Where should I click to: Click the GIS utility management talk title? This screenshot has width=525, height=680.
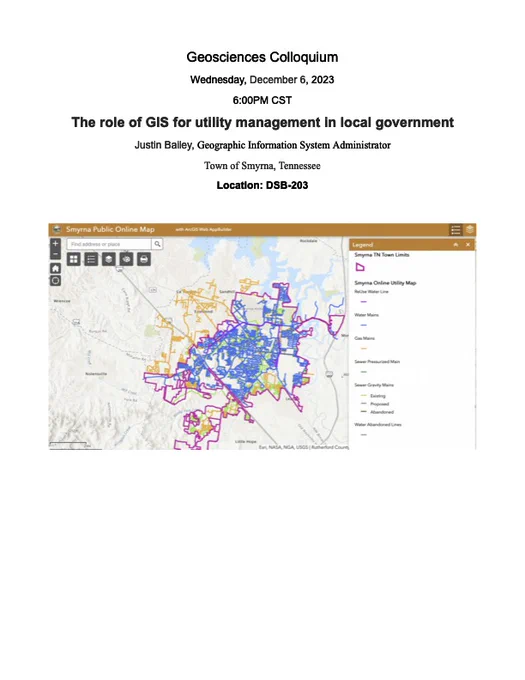[x=262, y=122]
